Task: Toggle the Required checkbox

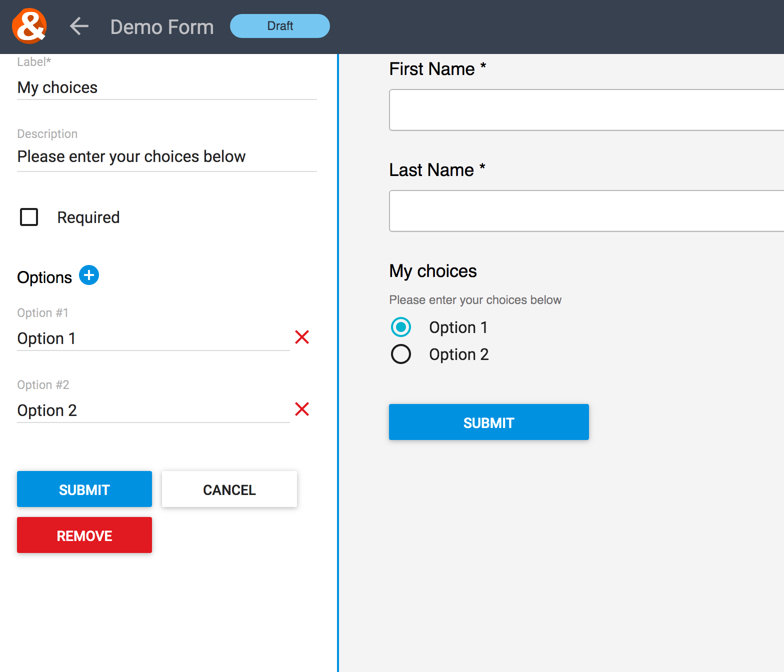Action: [x=29, y=217]
